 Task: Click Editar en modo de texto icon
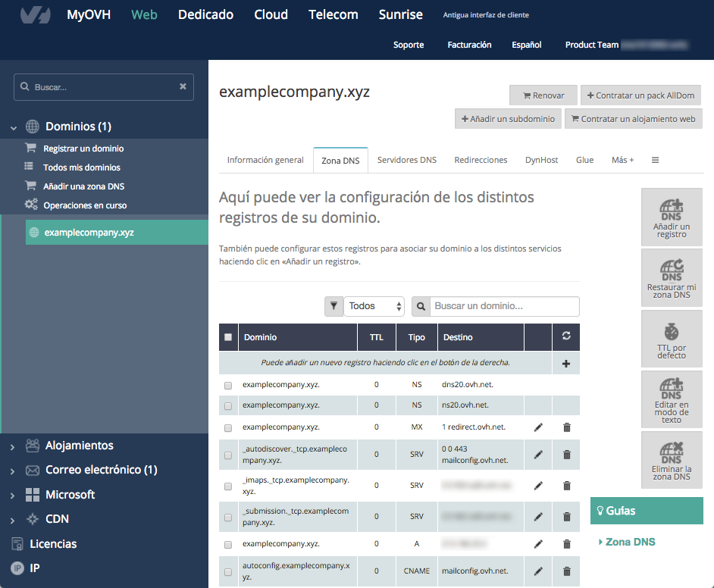coord(672,399)
